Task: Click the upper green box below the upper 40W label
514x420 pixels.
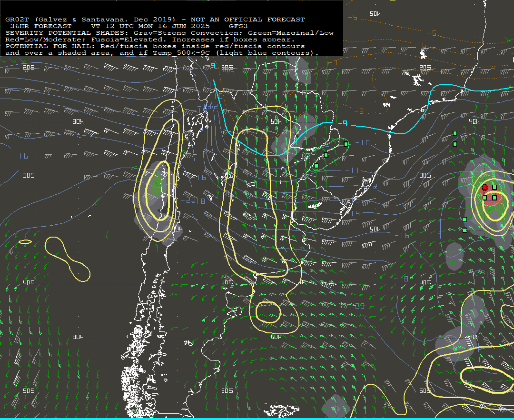Action: pos(455,133)
